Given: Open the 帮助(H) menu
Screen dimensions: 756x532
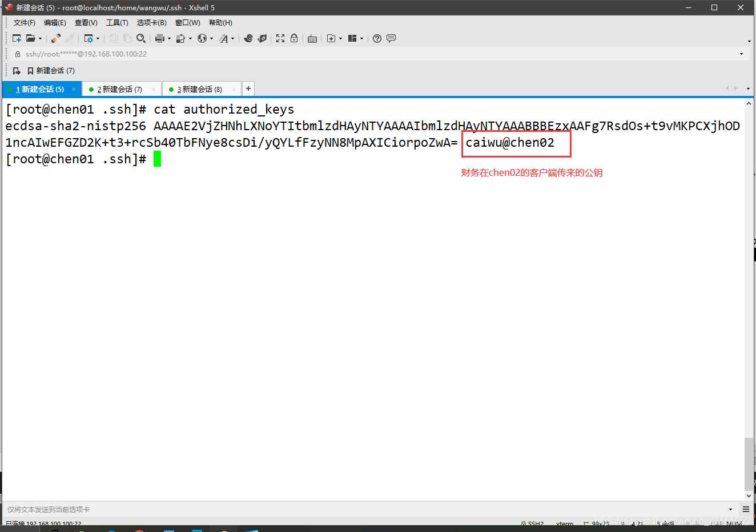Looking at the screenshot, I should [220, 23].
